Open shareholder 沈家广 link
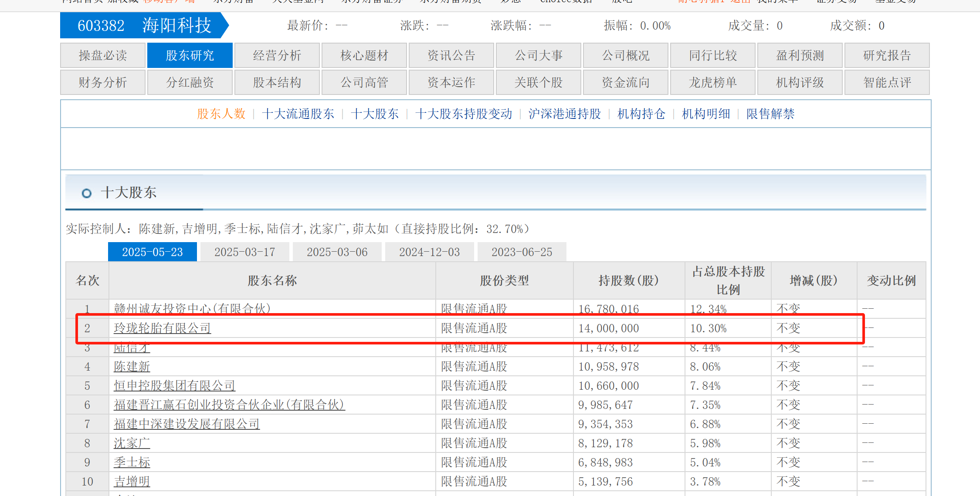The image size is (980, 496). click(x=132, y=443)
